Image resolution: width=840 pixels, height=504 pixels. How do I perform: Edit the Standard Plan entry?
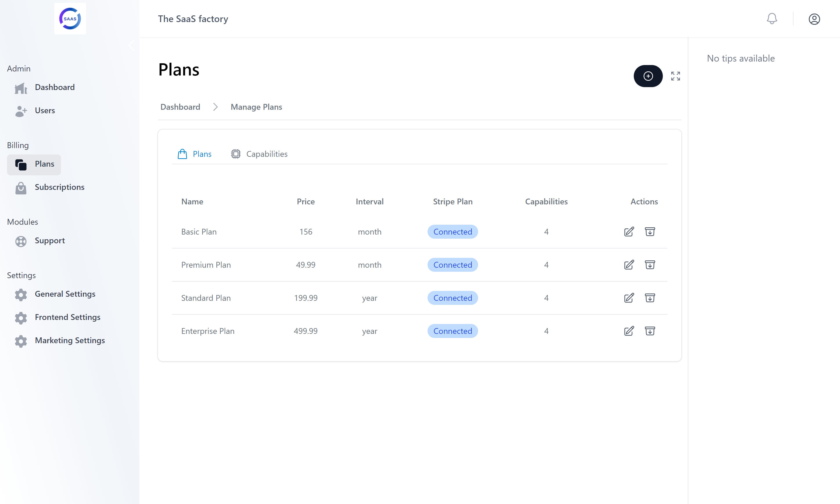point(629,298)
